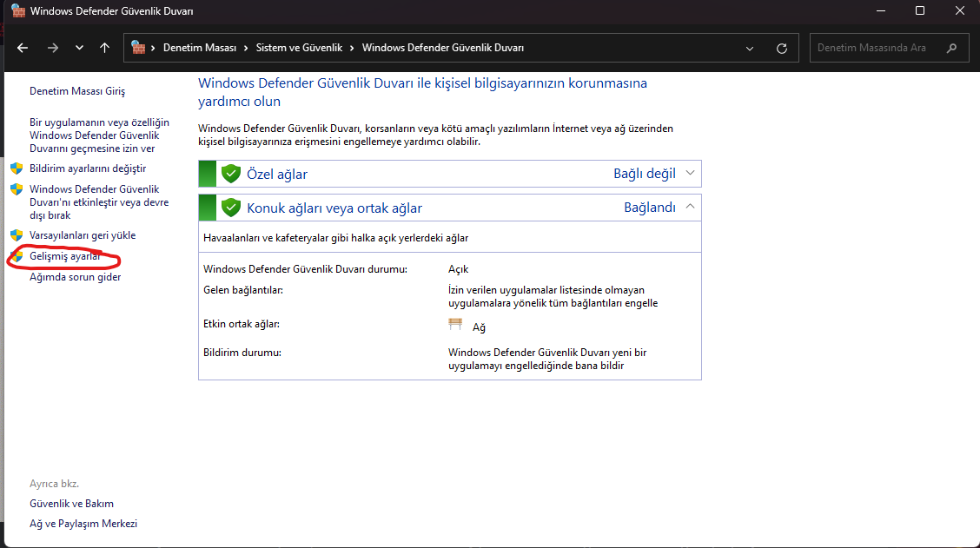The height and width of the screenshot is (548, 980).
Task: Click shield icon beside Gelişmiş ayarlar
Action: pyautogui.click(x=17, y=256)
